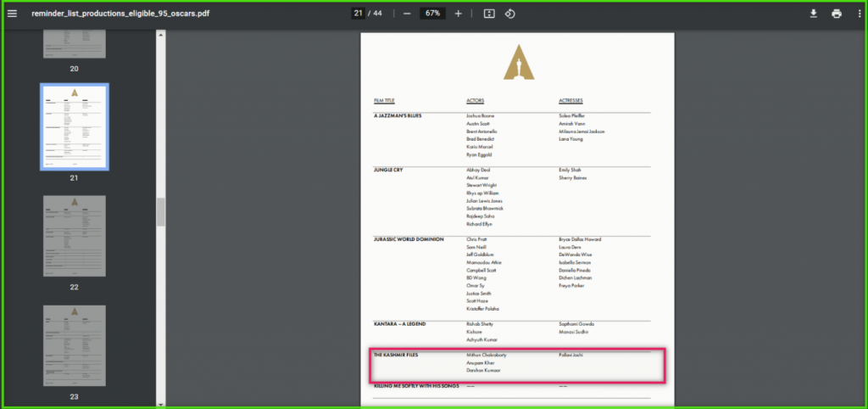Open the more actions three-dot menu
This screenshot has width=868, height=409.
[858, 14]
